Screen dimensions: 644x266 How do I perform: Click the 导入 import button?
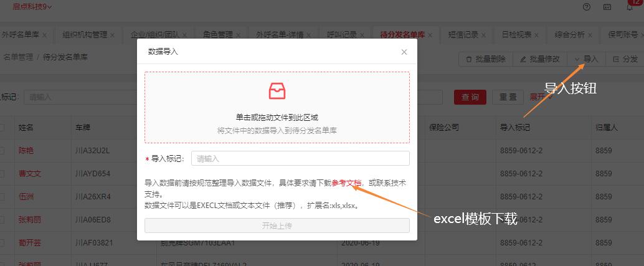tap(587, 59)
